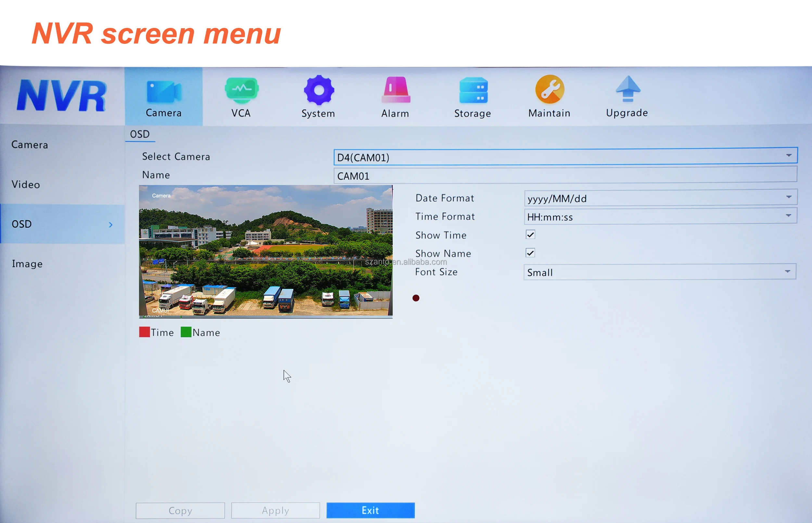This screenshot has height=523, width=812.
Task: Click the NVR logo
Action: pyautogui.click(x=63, y=95)
